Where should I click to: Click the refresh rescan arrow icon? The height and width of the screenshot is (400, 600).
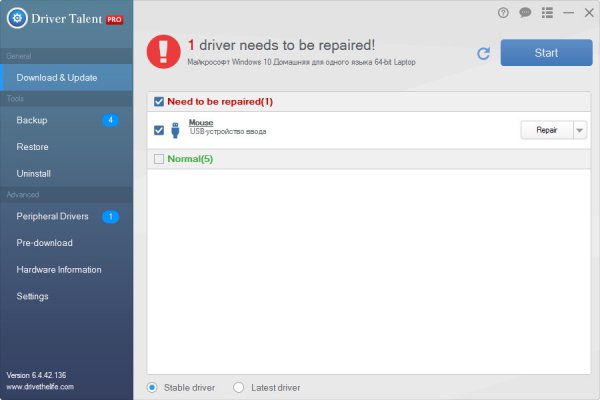click(484, 53)
